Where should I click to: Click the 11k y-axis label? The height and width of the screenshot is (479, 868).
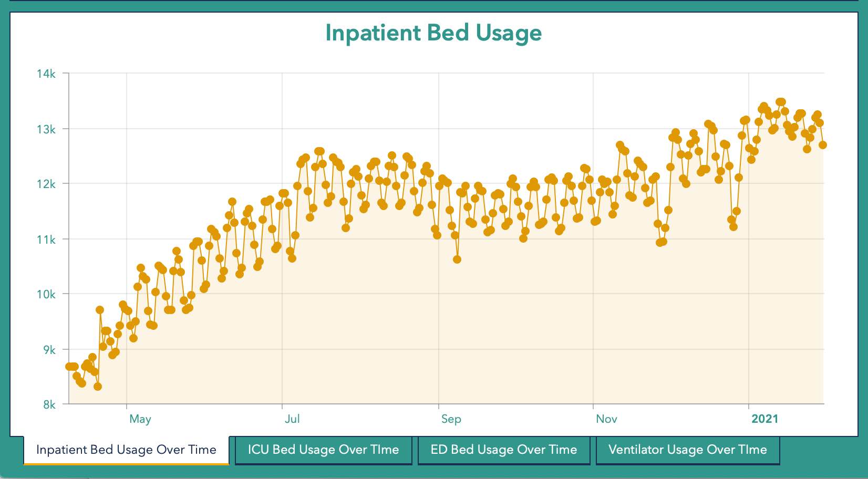46,240
